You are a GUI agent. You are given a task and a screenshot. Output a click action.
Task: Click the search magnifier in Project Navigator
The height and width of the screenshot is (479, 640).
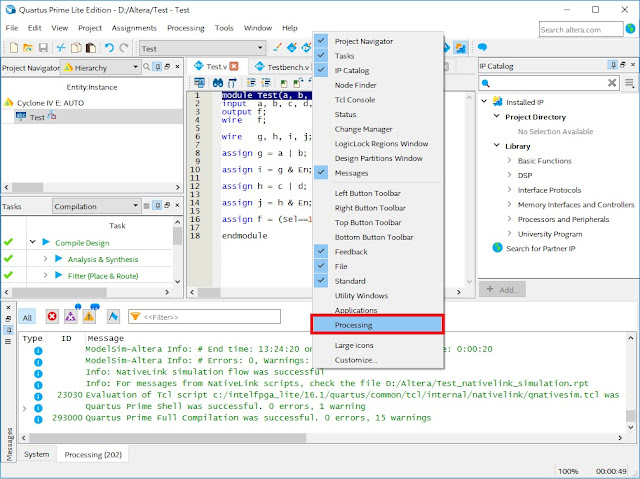pyautogui.click(x=147, y=67)
